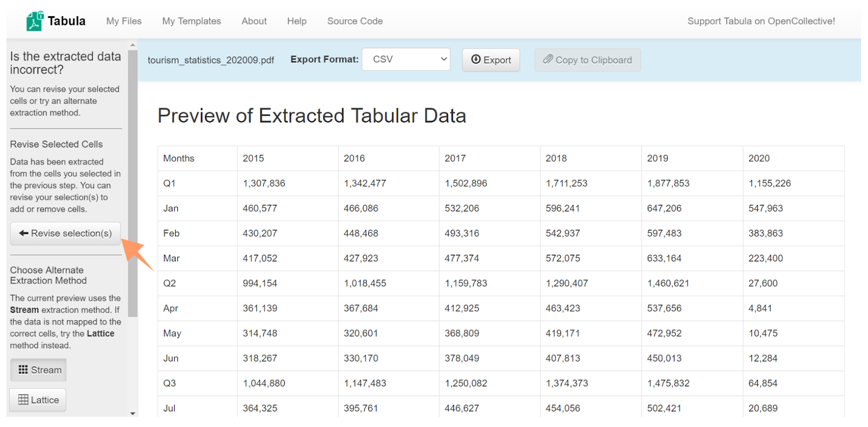Go to the About page

coord(254,21)
